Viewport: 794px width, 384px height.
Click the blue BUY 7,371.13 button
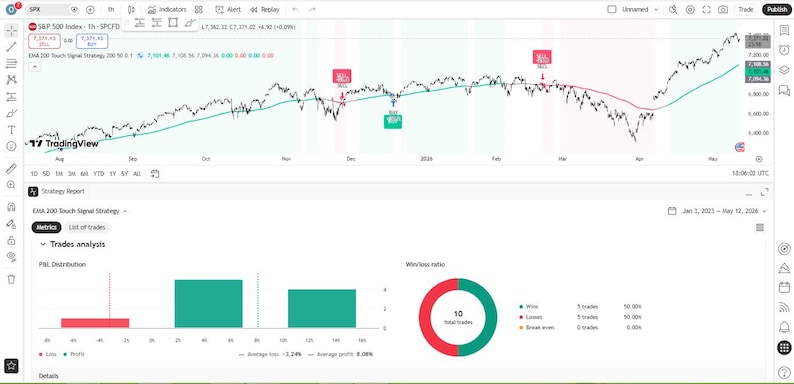pyautogui.click(x=92, y=41)
